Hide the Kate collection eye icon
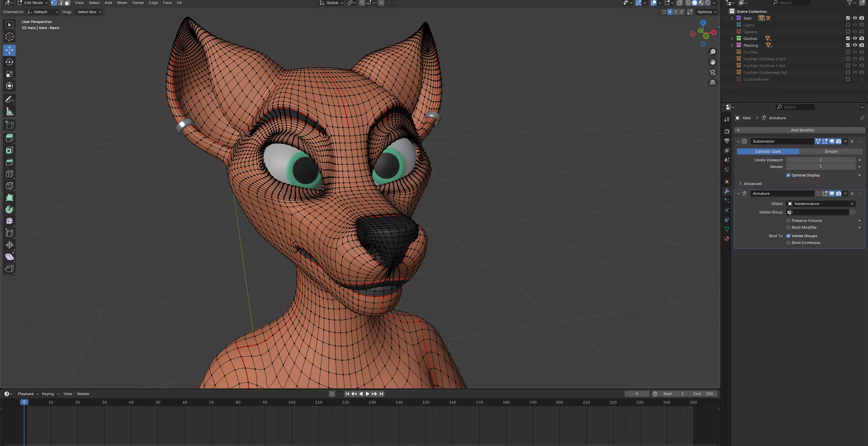 pos(855,18)
